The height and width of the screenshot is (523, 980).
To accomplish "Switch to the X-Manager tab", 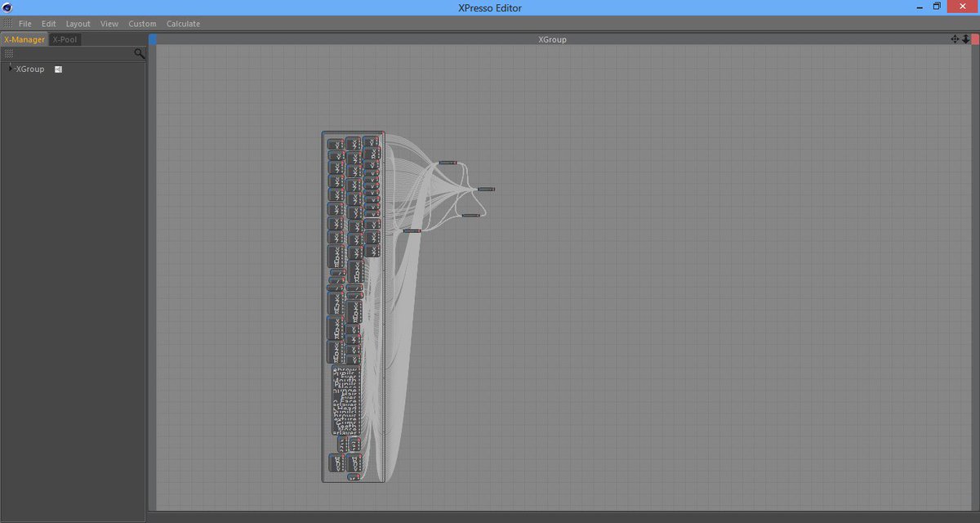I will [24, 39].
